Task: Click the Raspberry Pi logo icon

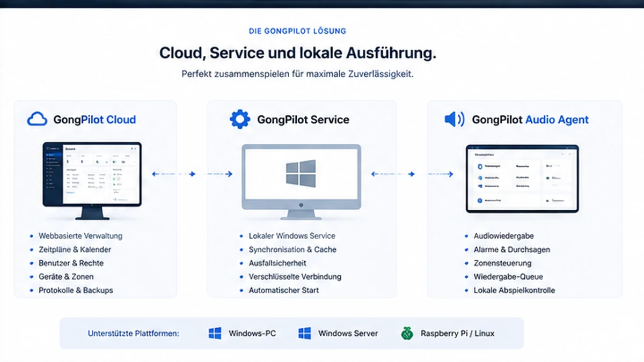Action: [407, 334]
